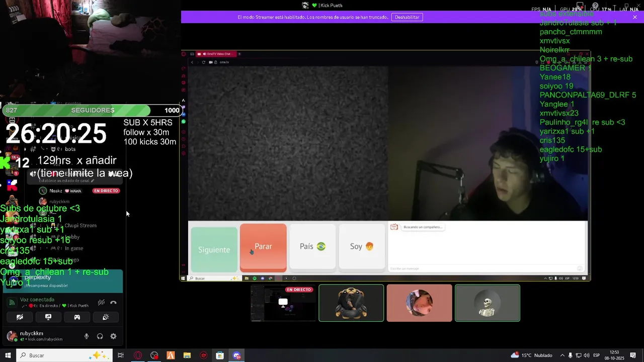Open Task View on the taskbar
Viewport: 644px width, 362px height.
[121, 355]
